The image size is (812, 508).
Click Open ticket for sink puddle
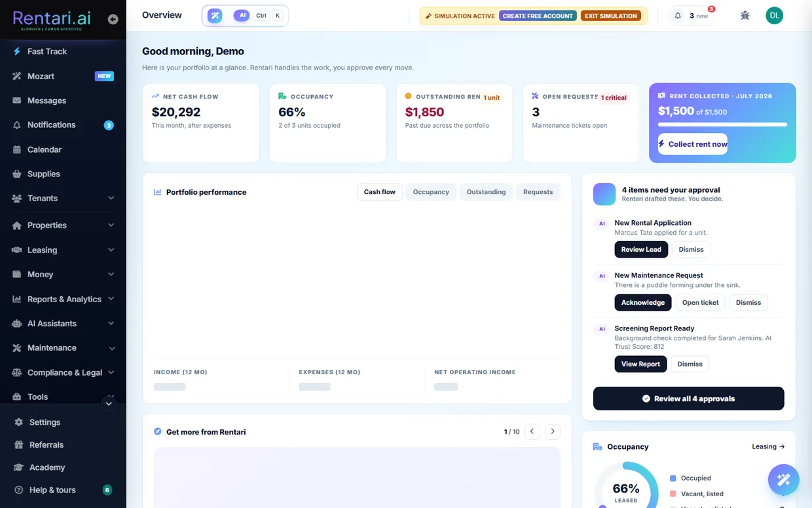[x=700, y=302]
